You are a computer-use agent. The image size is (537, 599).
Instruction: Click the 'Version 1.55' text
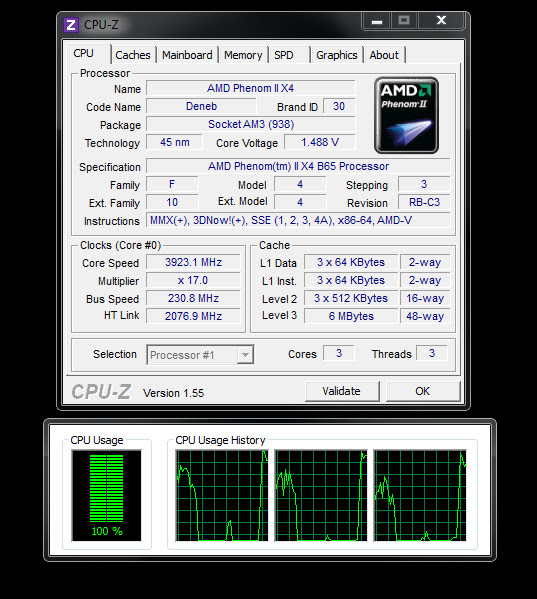[173, 393]
